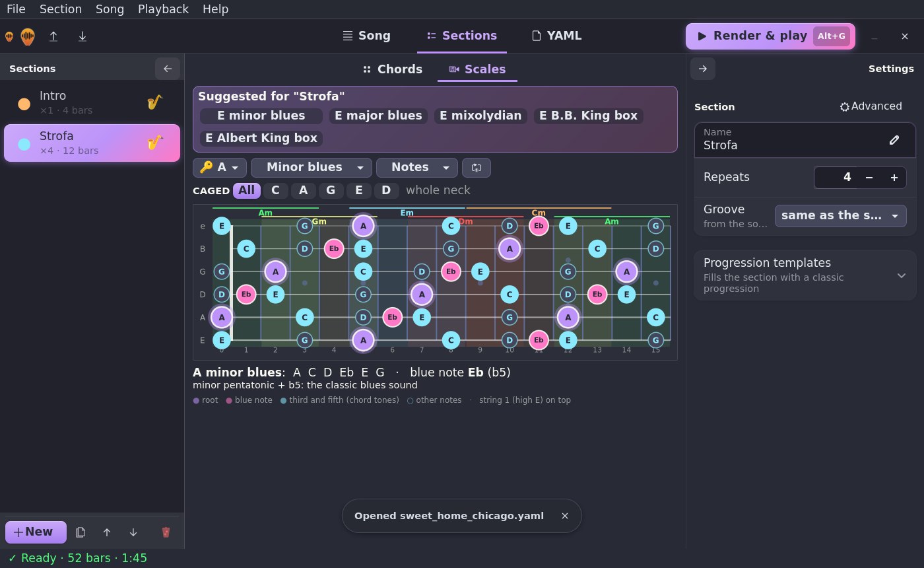Choose the 'E minor blues' suggestion

(261, 116)
